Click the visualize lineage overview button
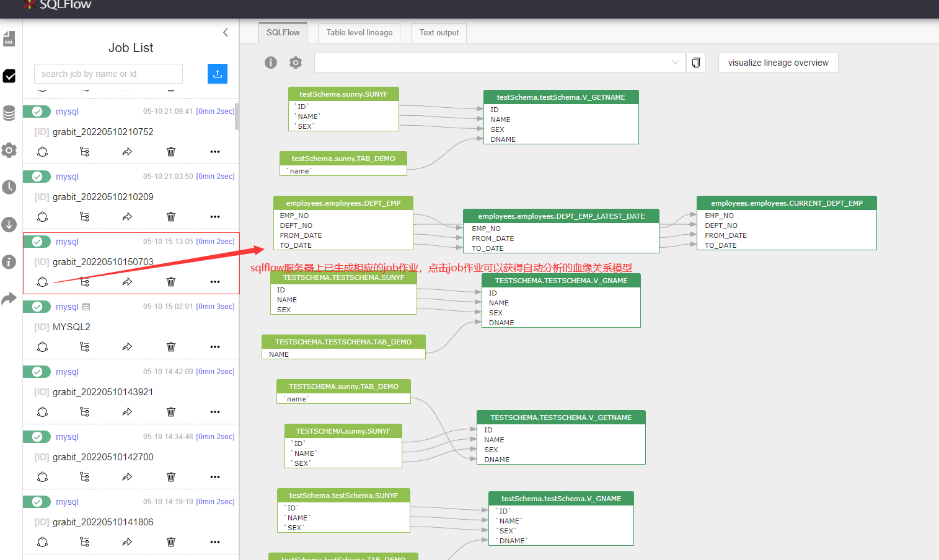 tap(778, 63)
